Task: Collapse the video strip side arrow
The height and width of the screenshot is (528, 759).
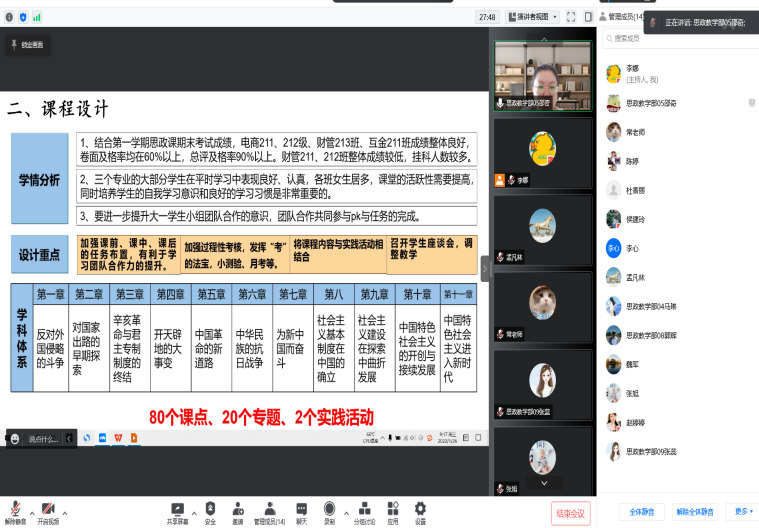Action: coord(486,268)
